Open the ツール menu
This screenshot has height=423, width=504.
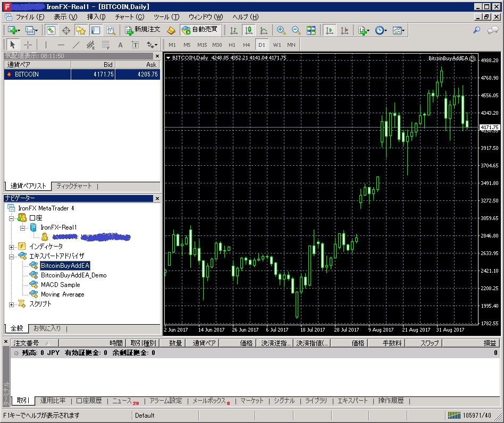(166, 16)
